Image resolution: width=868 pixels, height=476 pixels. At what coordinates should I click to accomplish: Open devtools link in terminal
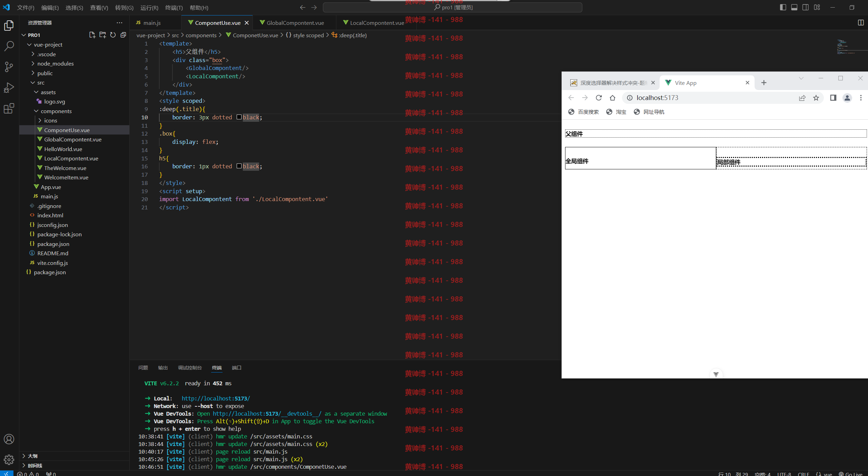tap(267, 414)
